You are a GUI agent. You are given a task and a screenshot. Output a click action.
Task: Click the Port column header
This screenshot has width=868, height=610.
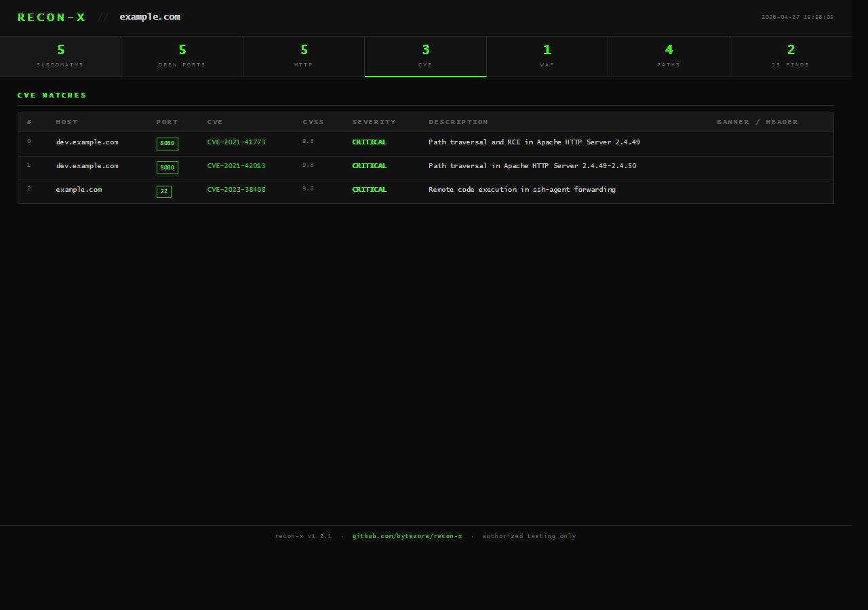[x=167, y=122]
